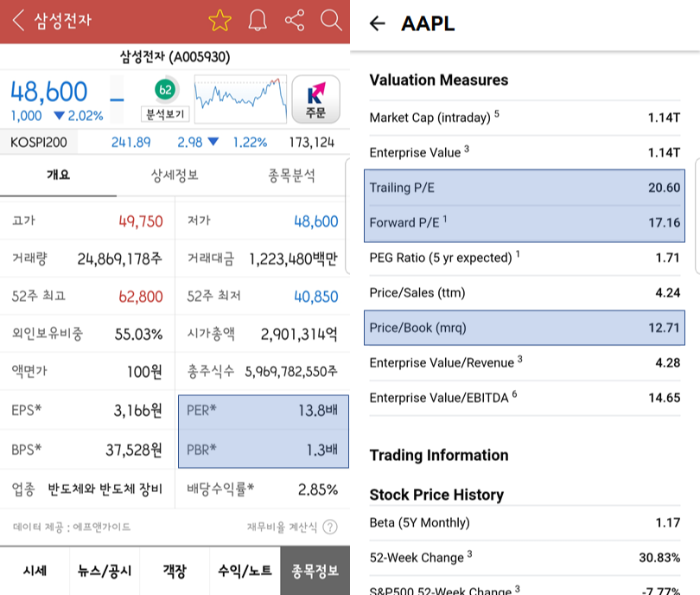
Task: Tap the 외인보유비중 value 55.03%
Action: coord(138,334)
